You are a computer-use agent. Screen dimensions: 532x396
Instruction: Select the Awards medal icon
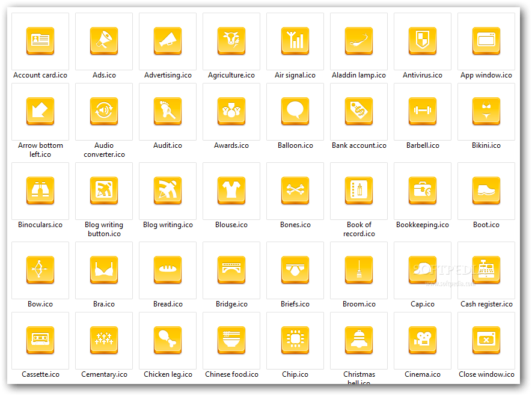[x=231, y=111]
